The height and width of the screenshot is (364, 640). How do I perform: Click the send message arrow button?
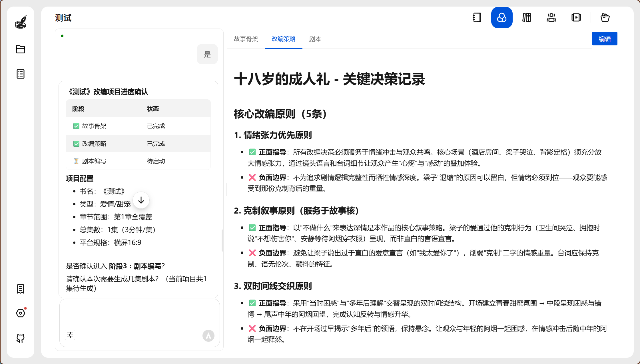208,336
